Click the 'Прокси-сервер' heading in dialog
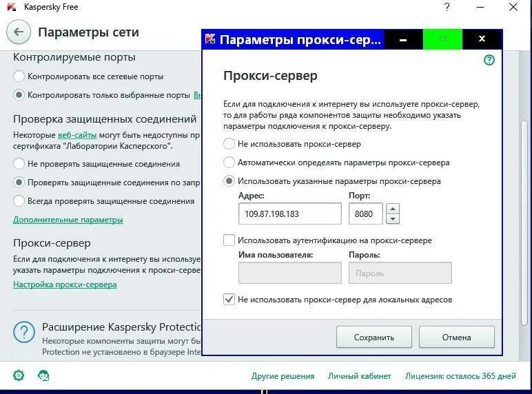 (270, 75)
